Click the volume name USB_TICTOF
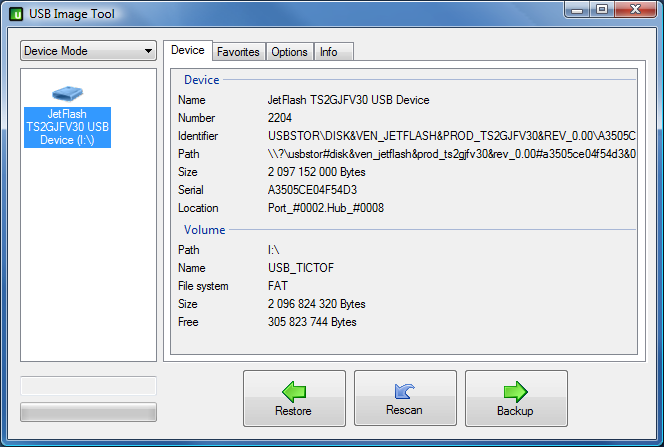 [301, 268]
